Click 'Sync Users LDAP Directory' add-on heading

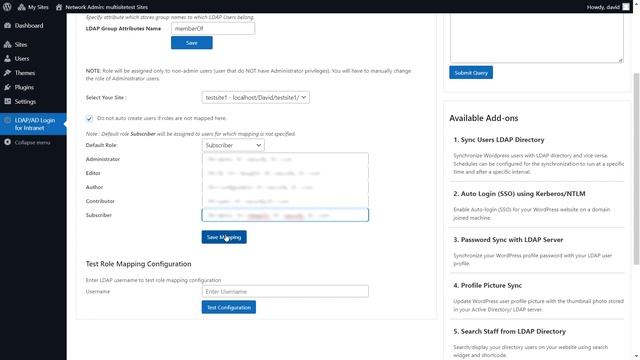coord(499,140)
